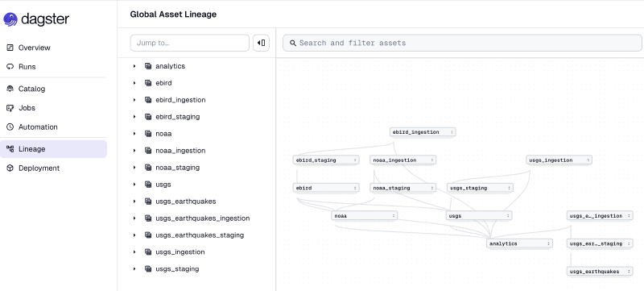644x291 pixels.
Task: Click the Jump to input field
Action: (190, 43)
